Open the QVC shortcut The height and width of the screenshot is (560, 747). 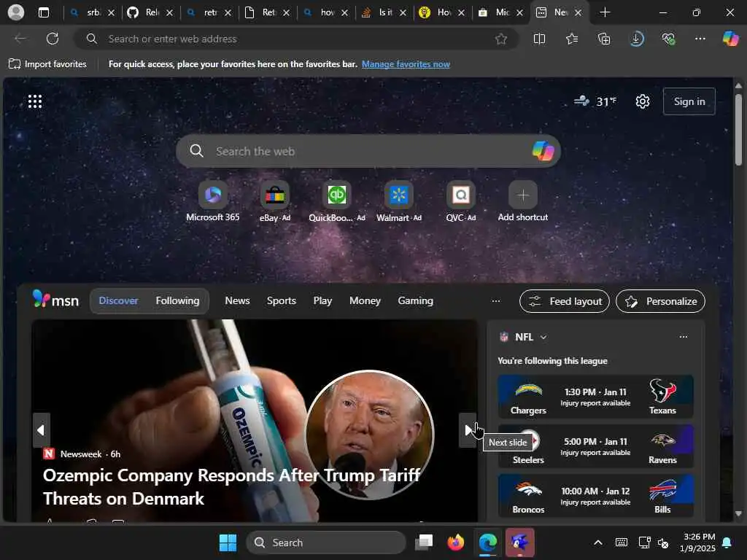(x=461, y=201)
